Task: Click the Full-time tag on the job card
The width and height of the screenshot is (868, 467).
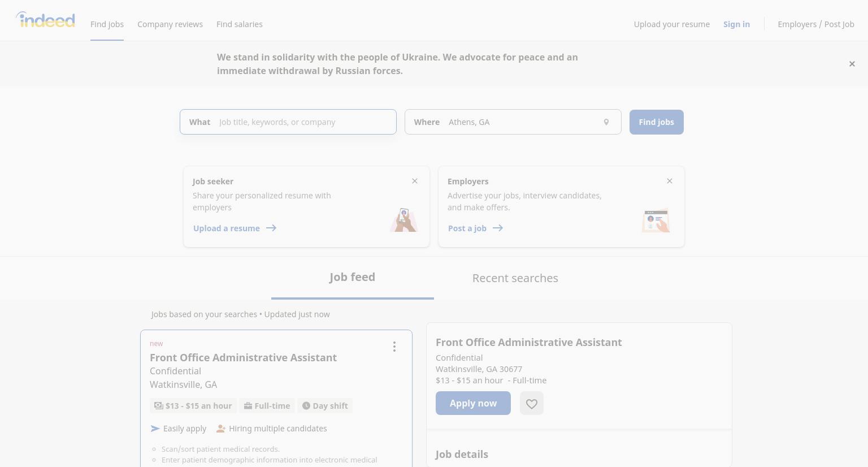Action: point(267,406)
